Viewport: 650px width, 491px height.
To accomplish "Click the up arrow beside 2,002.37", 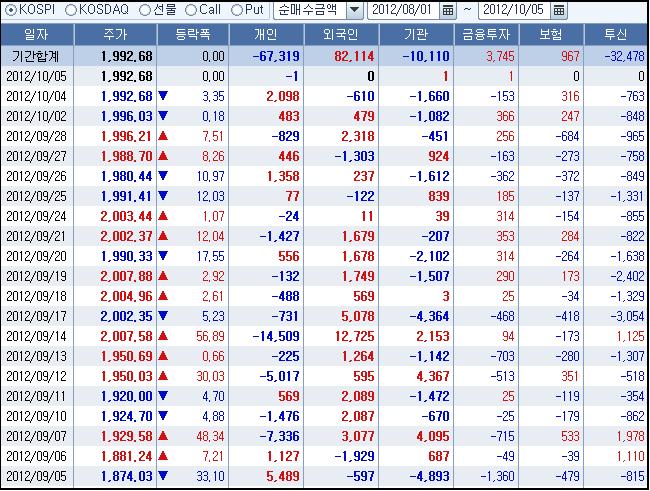I will [163, 236].
